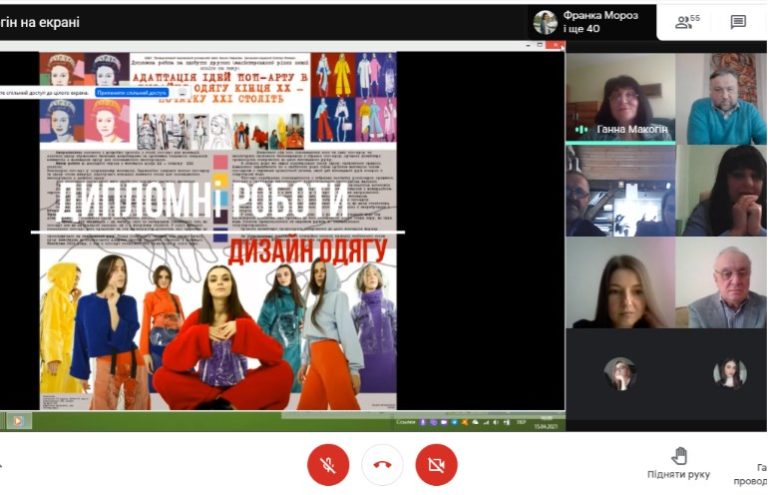Click the Підняти руку hand icon
The width and height of the screenshot is (768, 495).
[x=679, y=456]
